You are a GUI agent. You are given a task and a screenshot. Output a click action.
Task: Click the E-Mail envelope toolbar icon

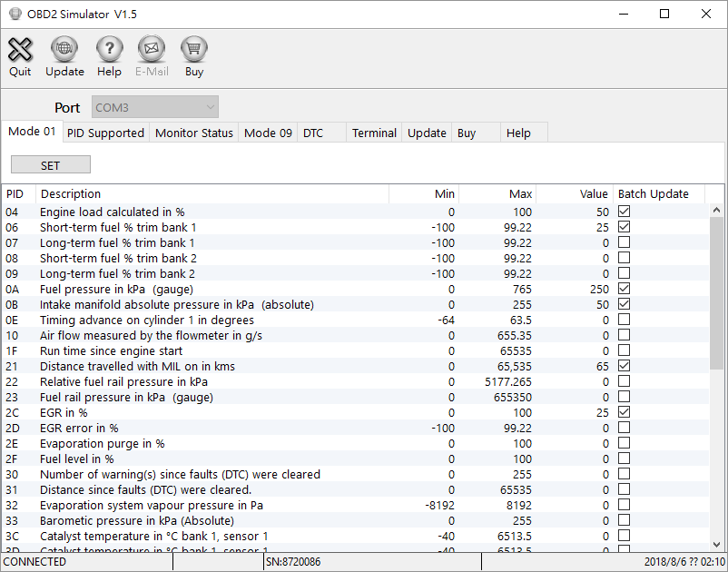152,49
